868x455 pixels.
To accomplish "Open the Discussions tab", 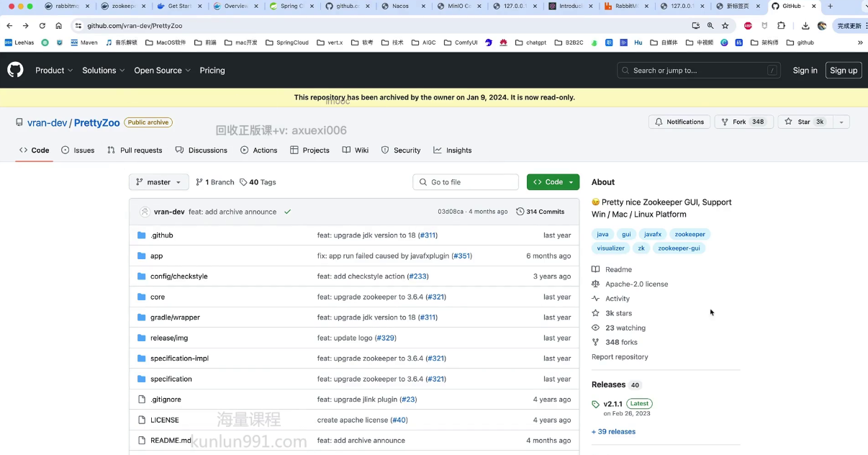I will click(x=202, y=150).
